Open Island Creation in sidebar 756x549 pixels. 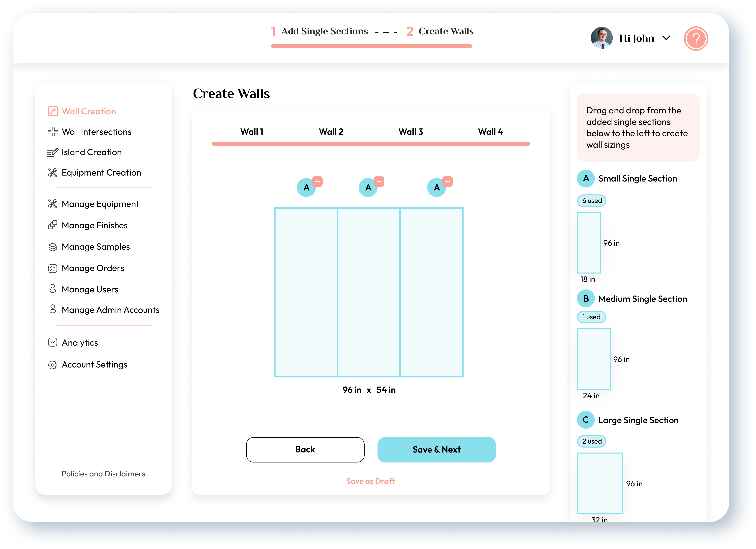[x=92, y=152]
